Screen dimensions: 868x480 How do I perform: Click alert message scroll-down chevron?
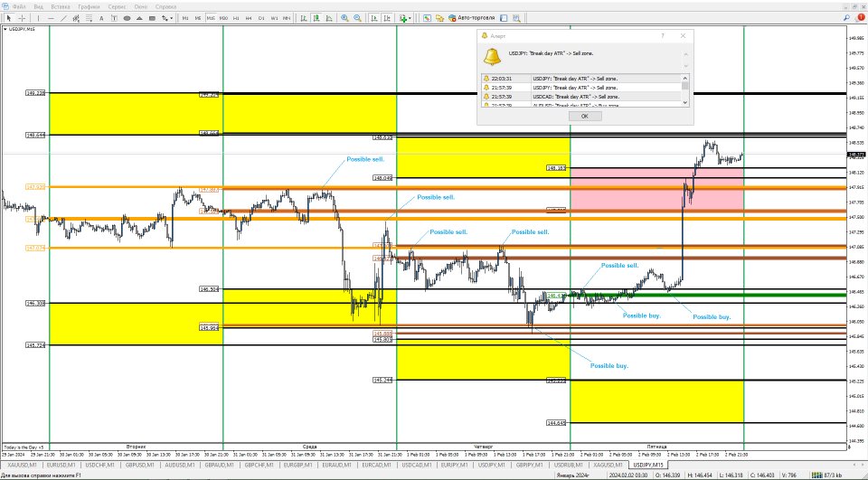click(x=686, y=66)
